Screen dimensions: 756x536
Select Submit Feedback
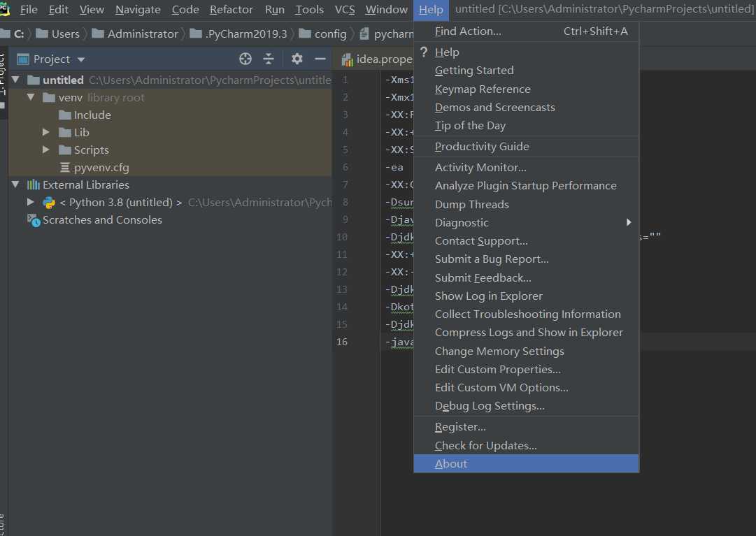527,278
